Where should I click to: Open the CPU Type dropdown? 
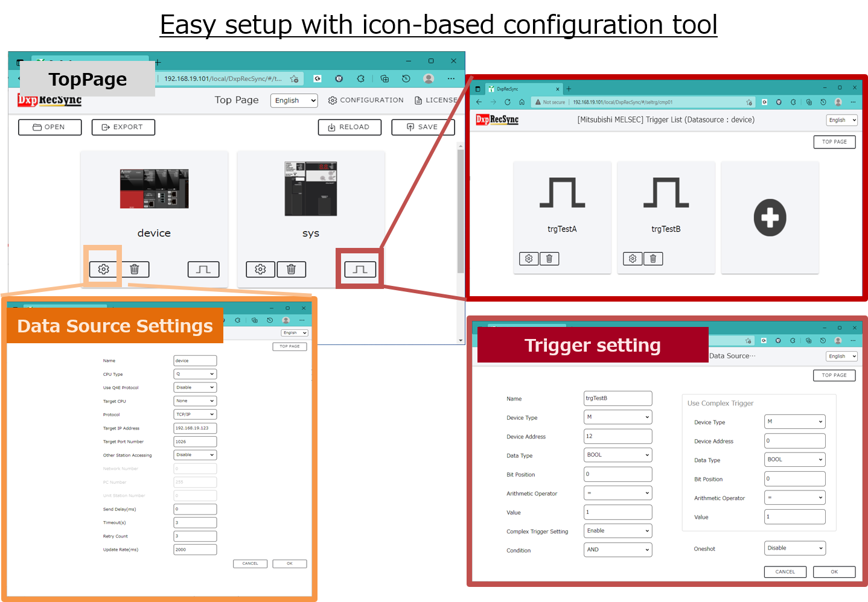(x=195, y=374)
